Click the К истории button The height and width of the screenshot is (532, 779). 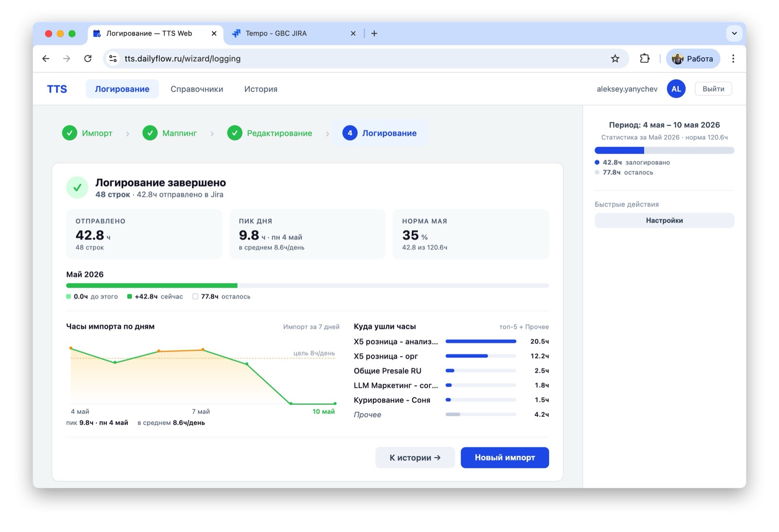point(415,458)
